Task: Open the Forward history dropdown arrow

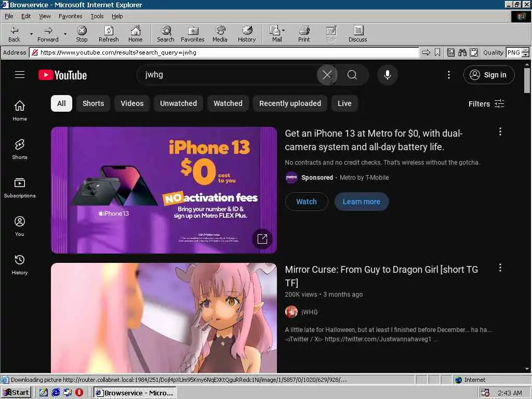Action: [65, 34]
